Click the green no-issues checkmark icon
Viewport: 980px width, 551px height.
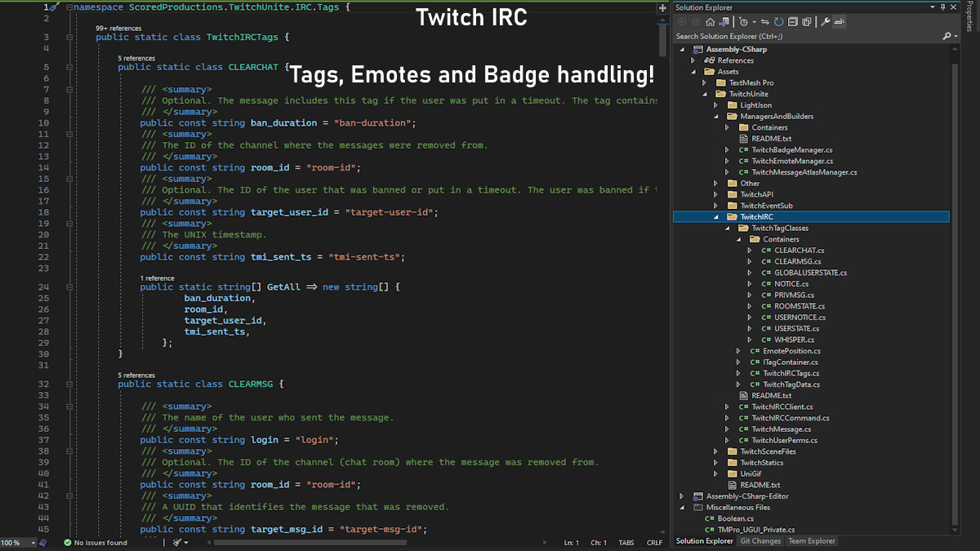tap(67, 543)
